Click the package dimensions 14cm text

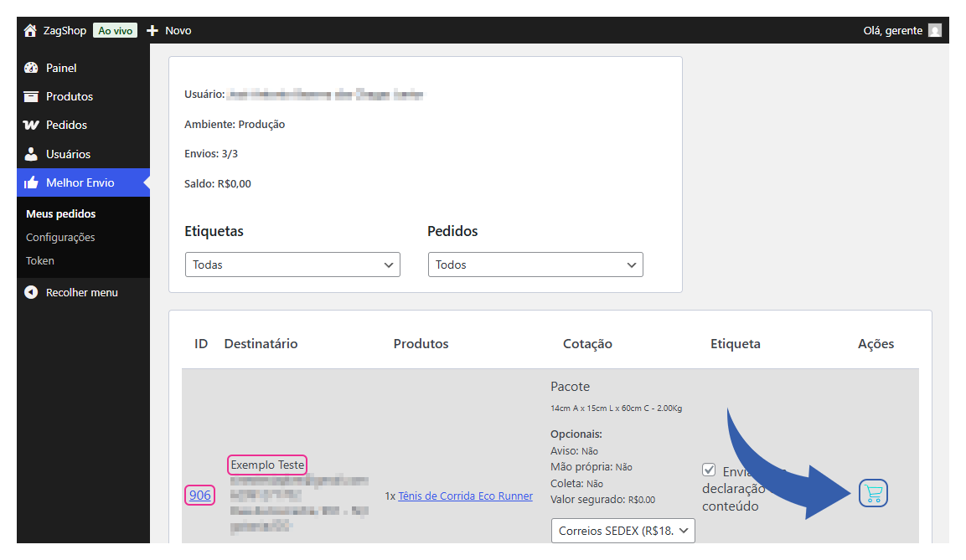point(616,408)
